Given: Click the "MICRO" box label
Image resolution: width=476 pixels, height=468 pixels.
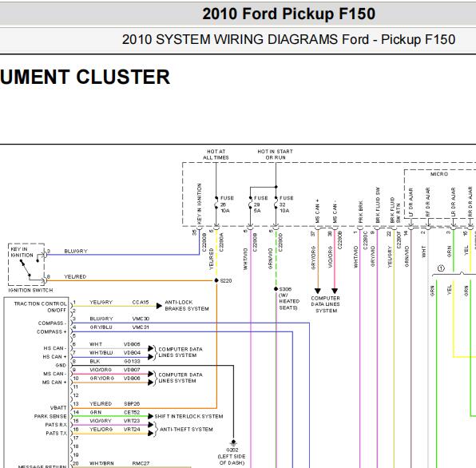Looking at the screenshot, I should coord(439,174).
